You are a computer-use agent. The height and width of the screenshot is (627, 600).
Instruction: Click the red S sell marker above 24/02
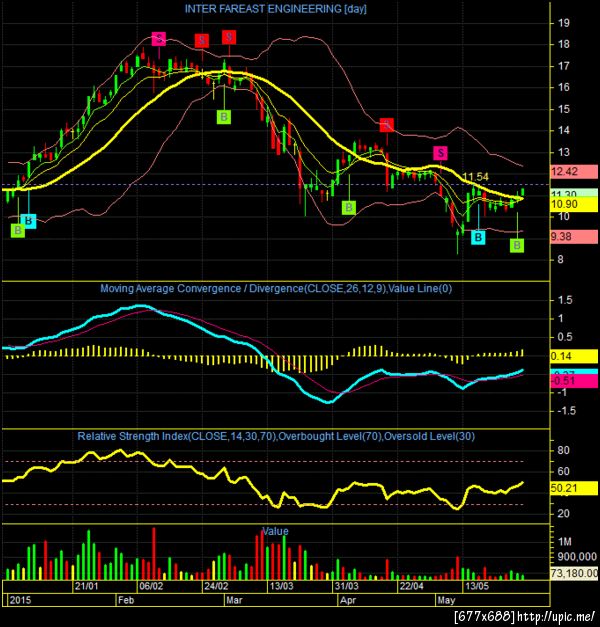[202, 40]
